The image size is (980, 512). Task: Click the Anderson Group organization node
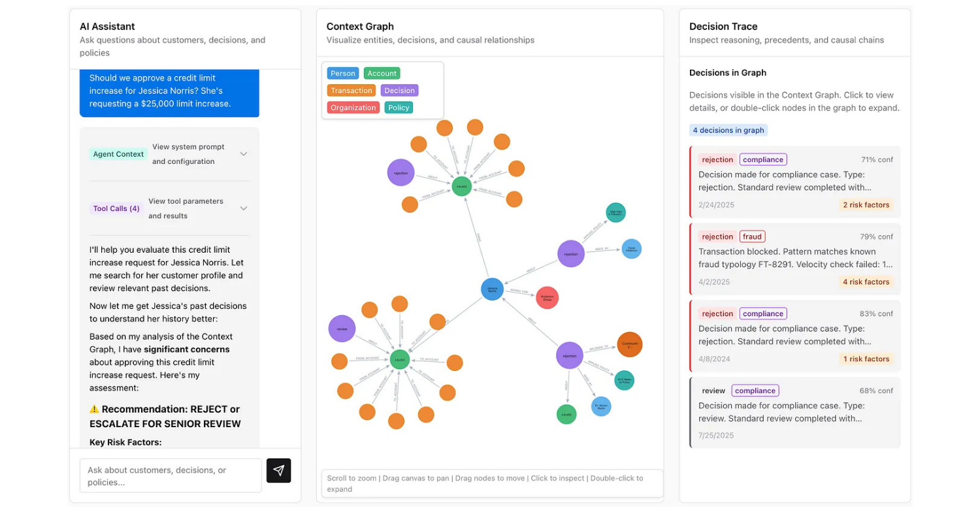click(547, 297)
